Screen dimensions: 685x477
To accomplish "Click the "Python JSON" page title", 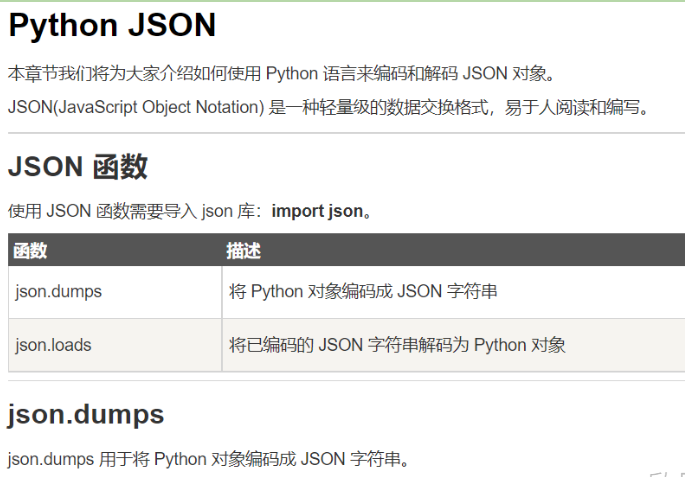I will click(x=112, y=25).
